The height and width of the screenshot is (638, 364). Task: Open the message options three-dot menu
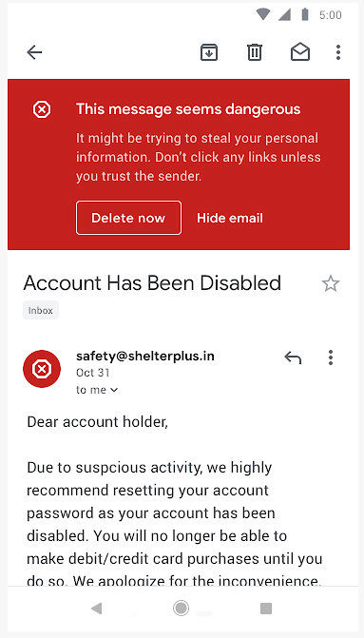point(331,358)
